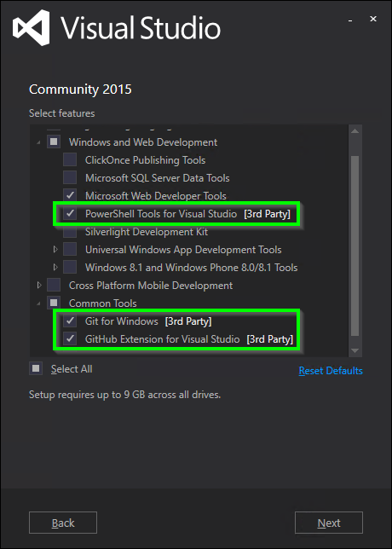Collapse the Common Tools node
The image size is (392, 549).
39,303
